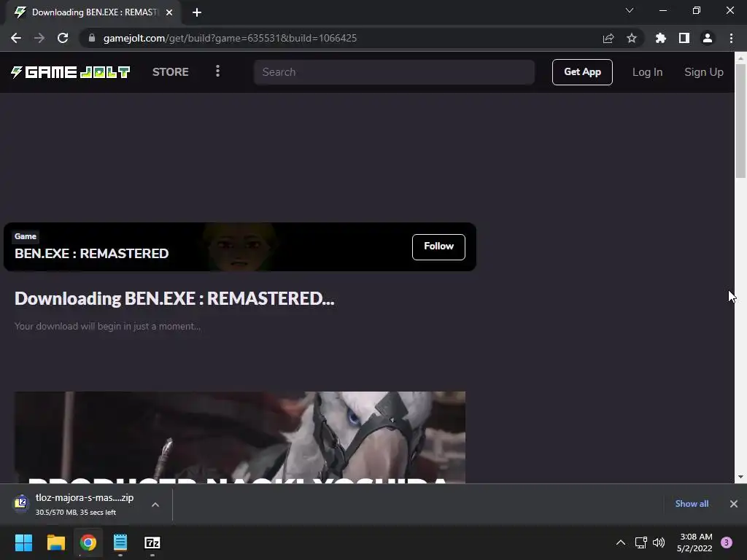Open network status tray icon
Viewport: 747px width, 560px height.
640,542
